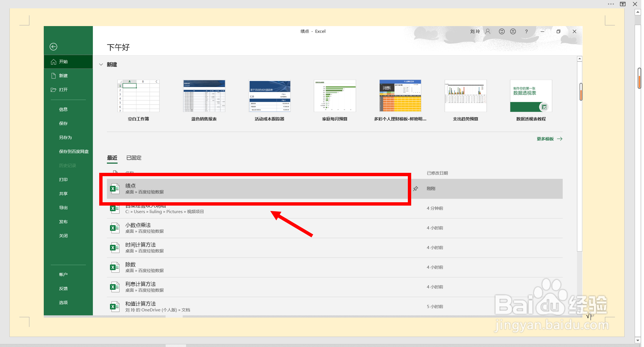
Task: Send a frown feedback via sad-face icon
Action: (513, 31)
